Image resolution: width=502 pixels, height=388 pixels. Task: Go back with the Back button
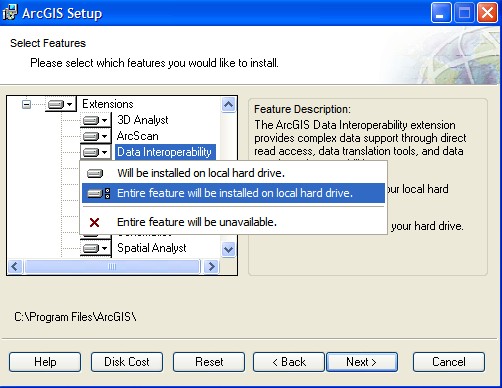coord(289,362)
